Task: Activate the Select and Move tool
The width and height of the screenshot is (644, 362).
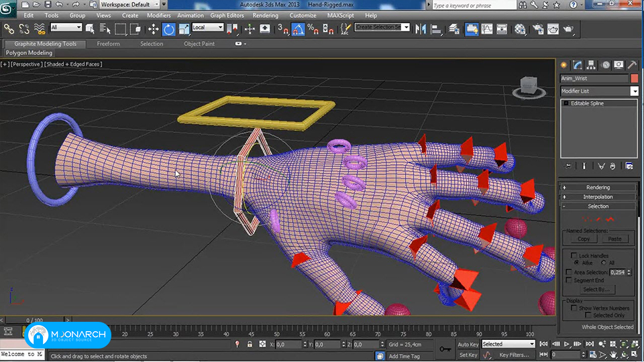Action: [153, 29]
